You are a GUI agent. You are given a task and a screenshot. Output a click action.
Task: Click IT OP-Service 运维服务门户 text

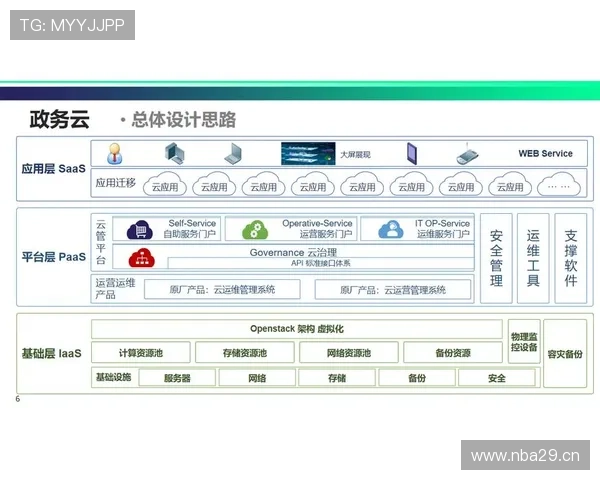click(x=443, y=229)
